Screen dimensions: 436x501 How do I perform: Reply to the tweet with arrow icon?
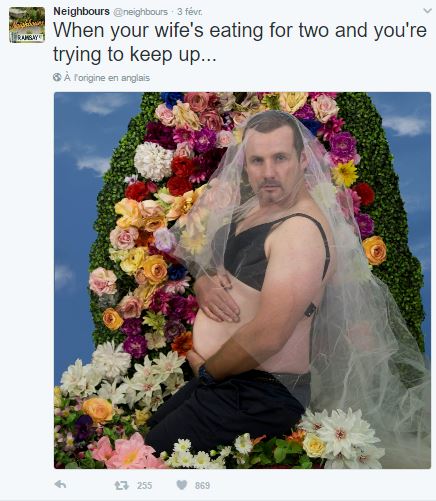(60, 484)
